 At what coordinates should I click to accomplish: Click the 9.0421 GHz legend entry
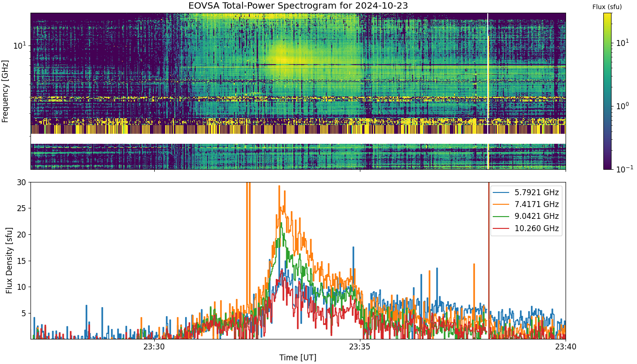coord(526,217)
